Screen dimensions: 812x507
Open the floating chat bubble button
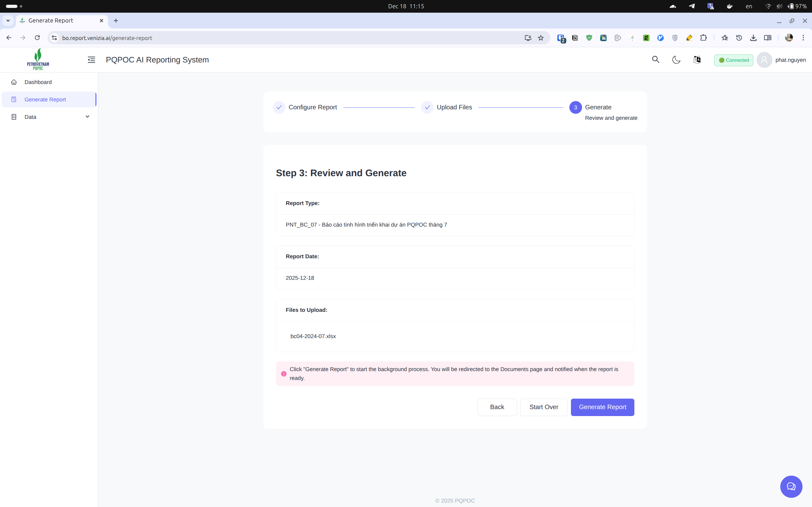pos(791,486)
